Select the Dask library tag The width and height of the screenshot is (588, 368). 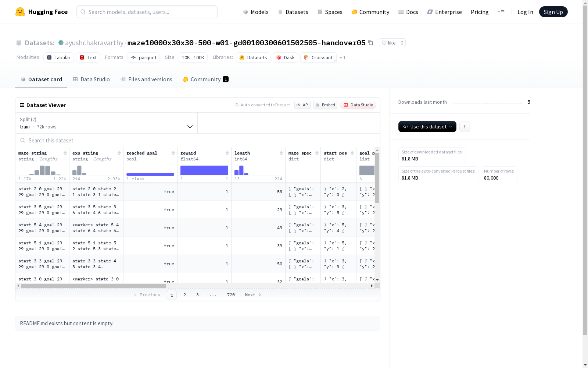pos(285,57)
